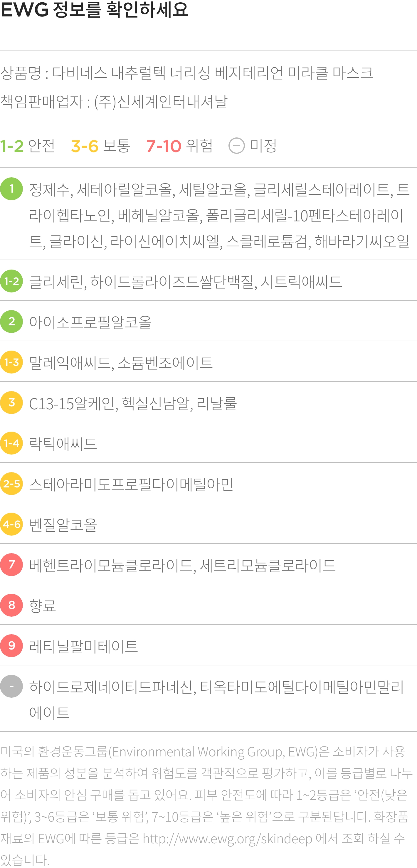Click the yellow grade 3 badge
417x868 pixels.
point(11,403)
